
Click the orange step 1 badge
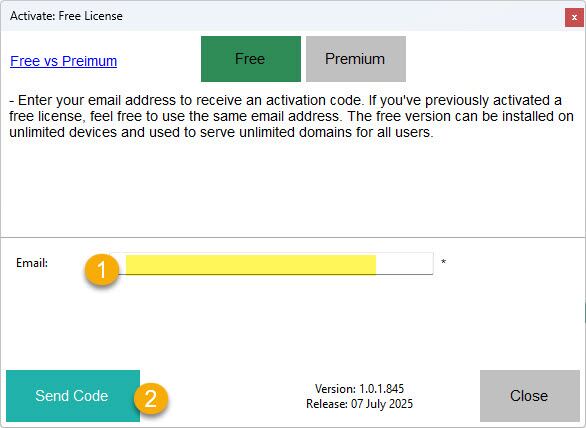click(x=102, y=270)
